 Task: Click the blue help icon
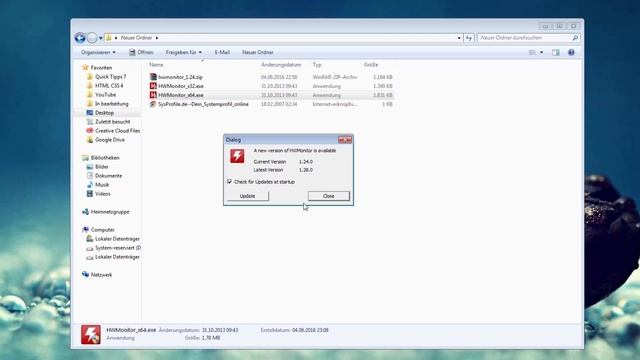(x=571, y=52)
